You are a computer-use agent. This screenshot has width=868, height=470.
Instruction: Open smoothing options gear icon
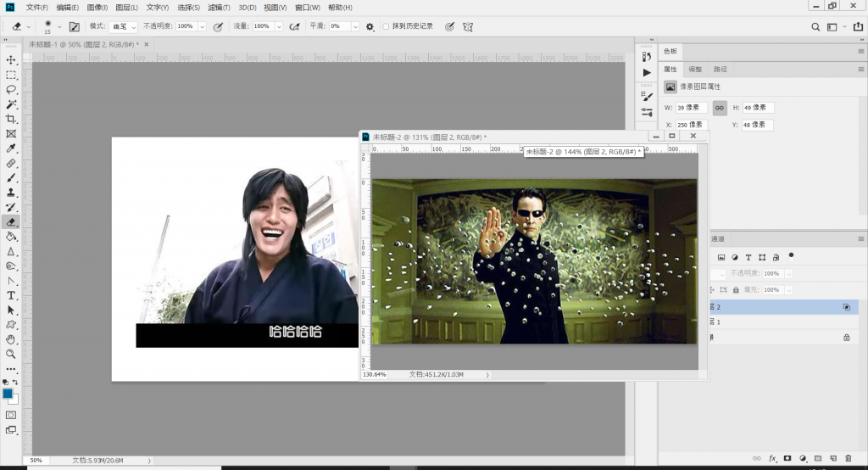click(370, 26)
